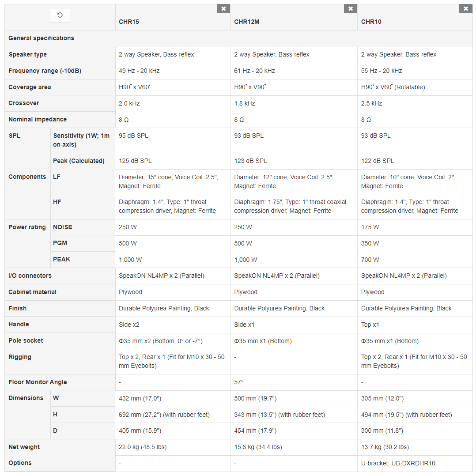Open the CHR12M product header

coord(247,22)
